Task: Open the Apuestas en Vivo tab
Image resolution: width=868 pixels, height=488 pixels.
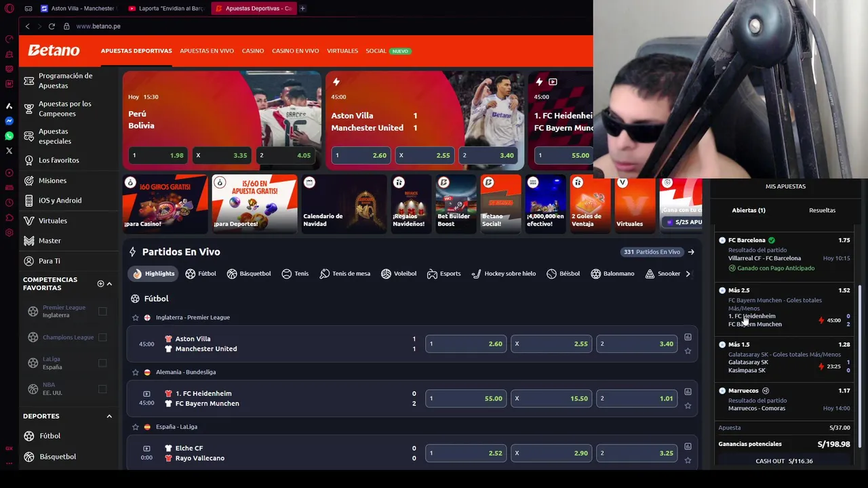Action: [x=207, y=51]
